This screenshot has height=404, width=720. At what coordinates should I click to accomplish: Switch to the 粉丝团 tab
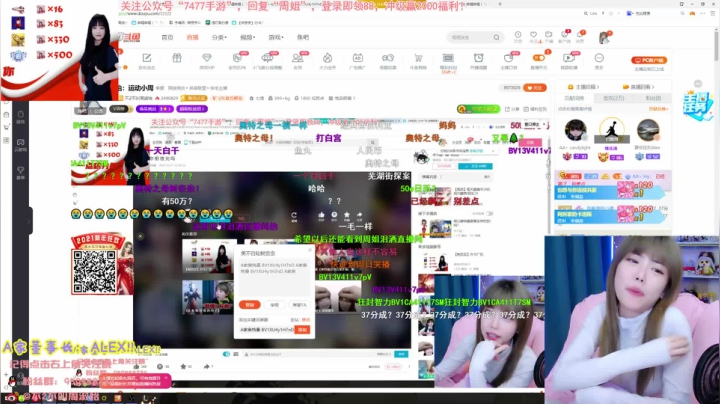[x=653, y=98]
